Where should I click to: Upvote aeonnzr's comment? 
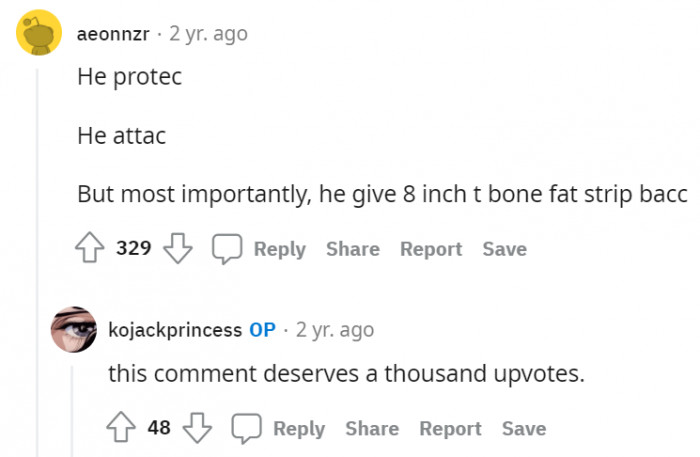(93, 249)
